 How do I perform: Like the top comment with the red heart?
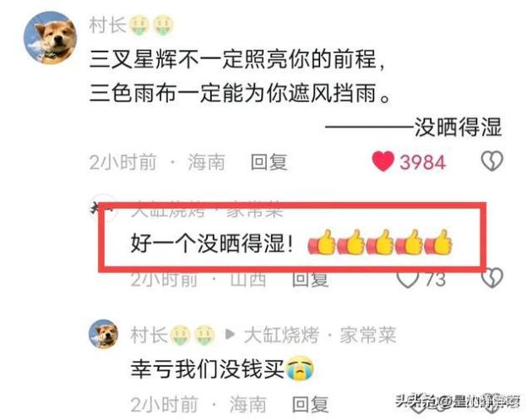click(x=383, y=161)
